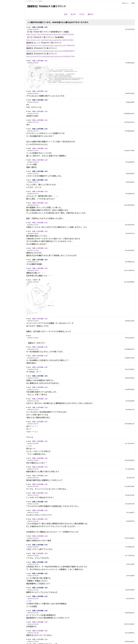Click poster name 名無しんぼ on post 0003

click(40, 91)
